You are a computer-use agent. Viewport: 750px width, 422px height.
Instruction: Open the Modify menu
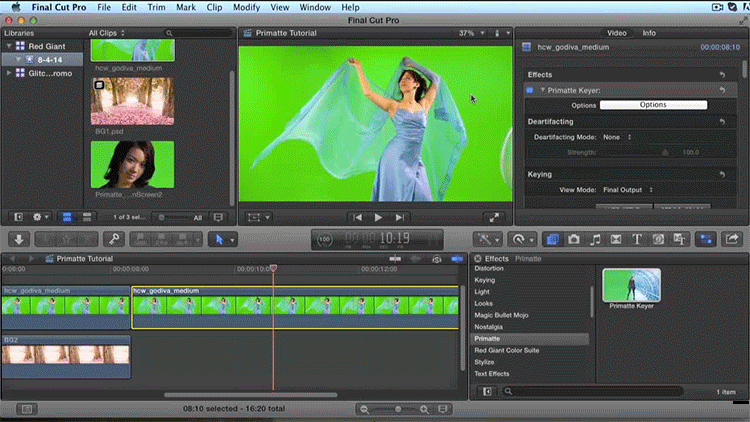point(247,6)
